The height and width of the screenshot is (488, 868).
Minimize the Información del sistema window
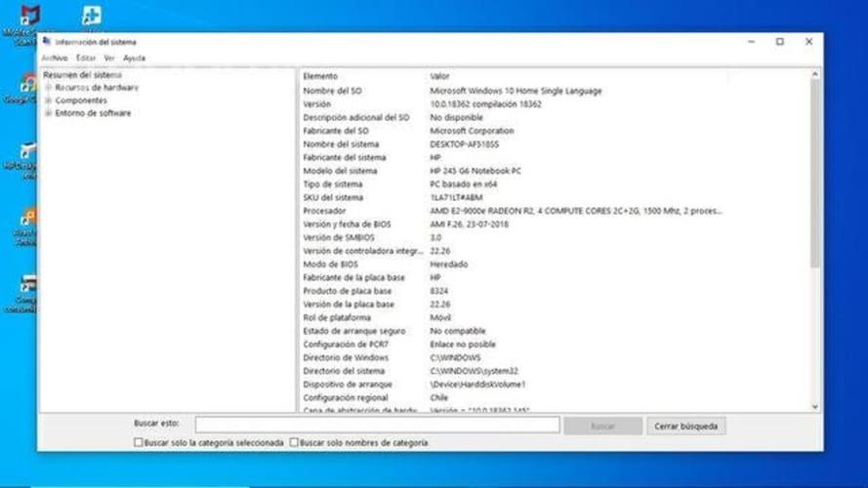coord(751,42)
